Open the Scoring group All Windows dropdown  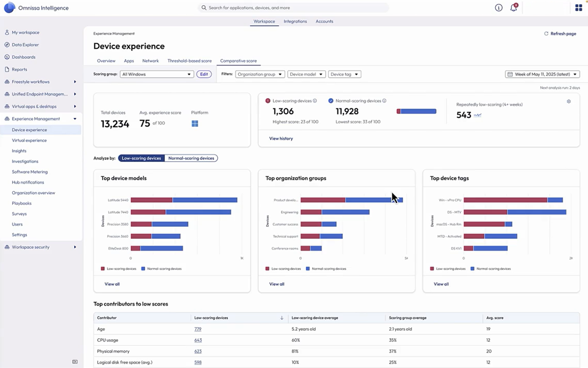point(157,74)
